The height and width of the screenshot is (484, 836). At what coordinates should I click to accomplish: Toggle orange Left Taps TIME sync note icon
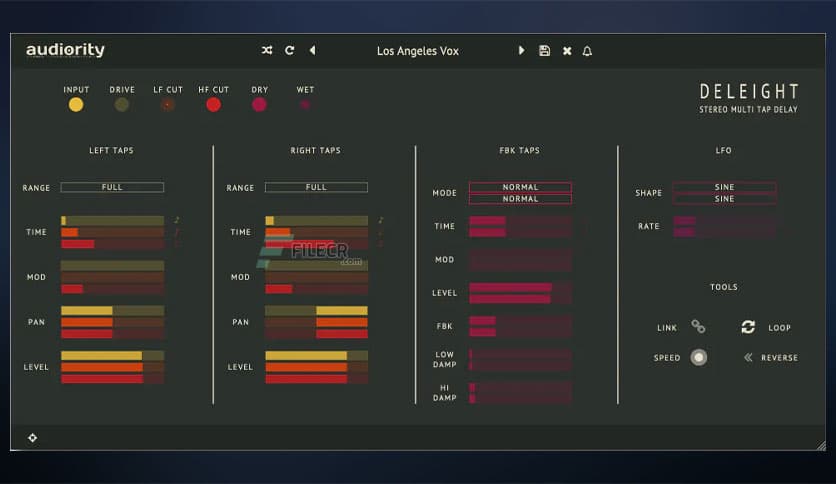click(176, 232)
